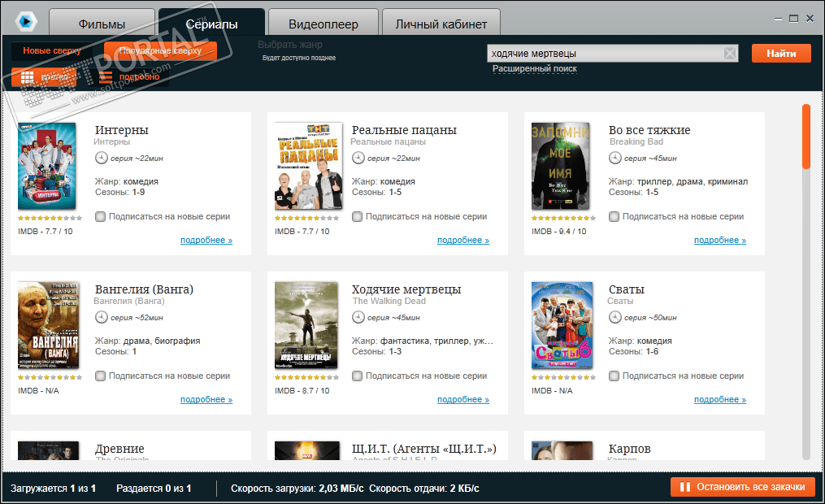Click IMDB - 9.4 / 10 rating text
The height and width of the screenshot is (504, 825).
(x=558, y=231)
